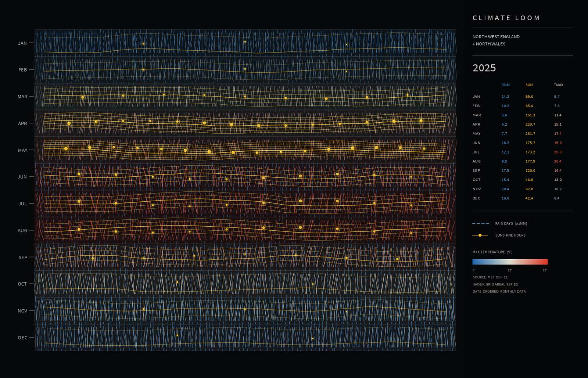Click the 2025 year heading
Image resolution: width=588 pixels, height=378 pixels.
click(x=484, y=68)
